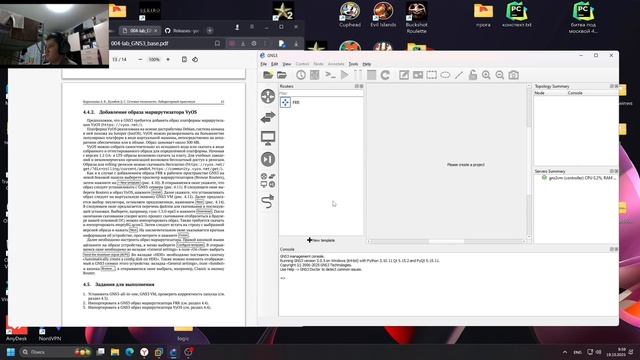The width and height of the screenshot is (640, 360).
Task: Select the gns3vm controller server entry
Action: click(x=579, y=178)
